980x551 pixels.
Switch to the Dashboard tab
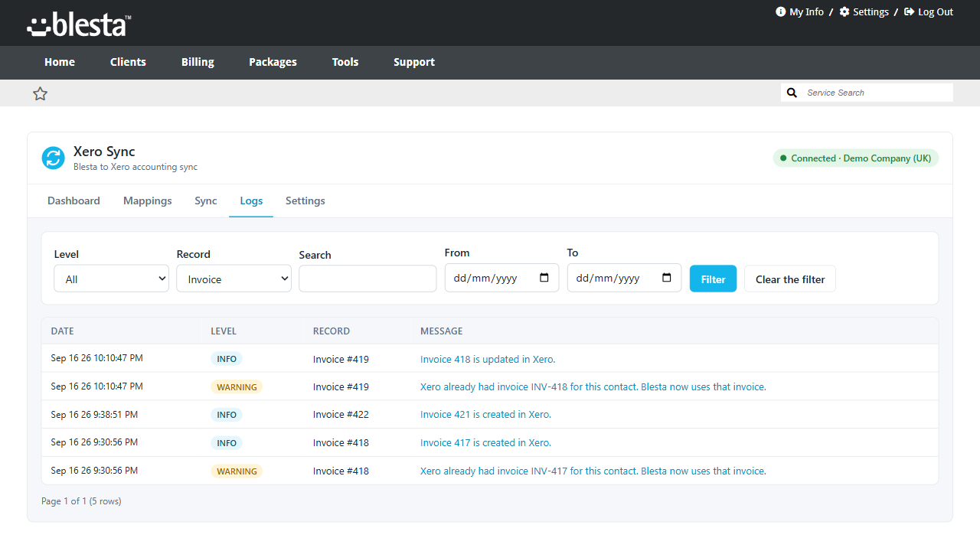pyautogui.click(x=73, y=201)
